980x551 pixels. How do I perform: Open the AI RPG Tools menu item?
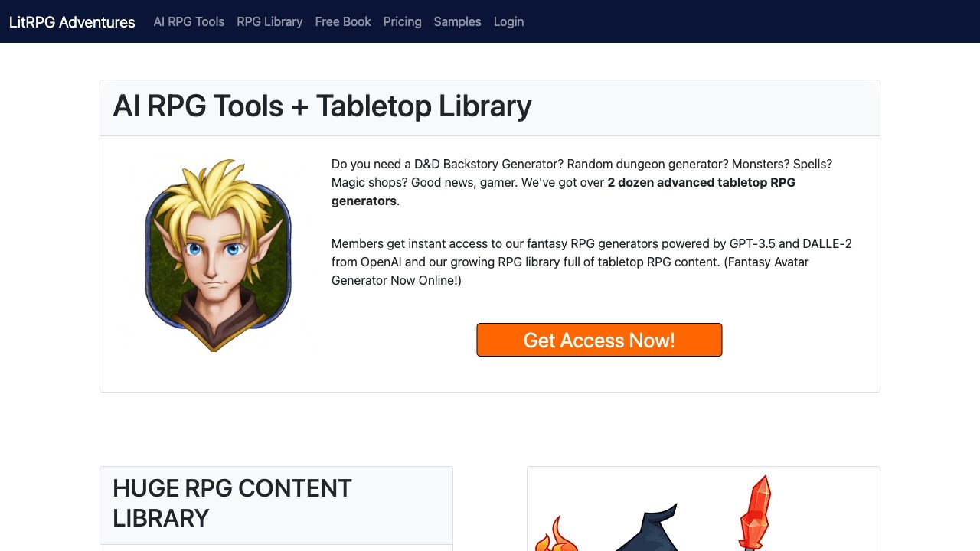pyautogui.click(x=188, y=21)
